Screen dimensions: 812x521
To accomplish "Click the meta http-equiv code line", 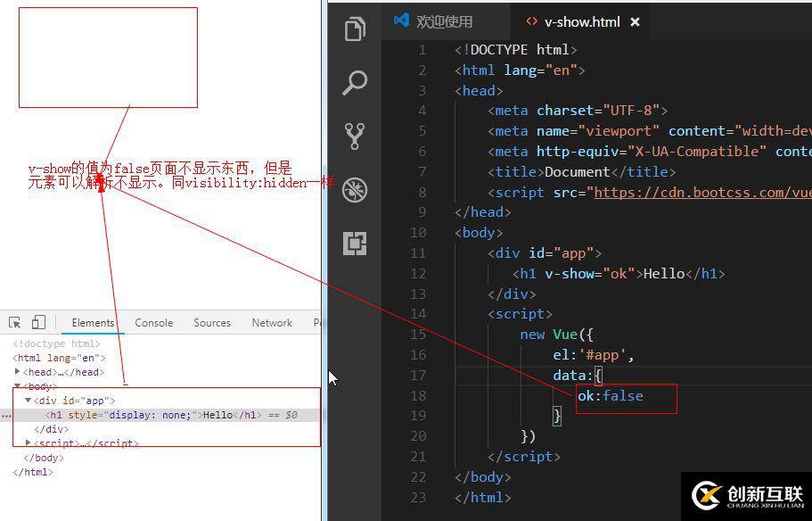I will coord(650,152).
